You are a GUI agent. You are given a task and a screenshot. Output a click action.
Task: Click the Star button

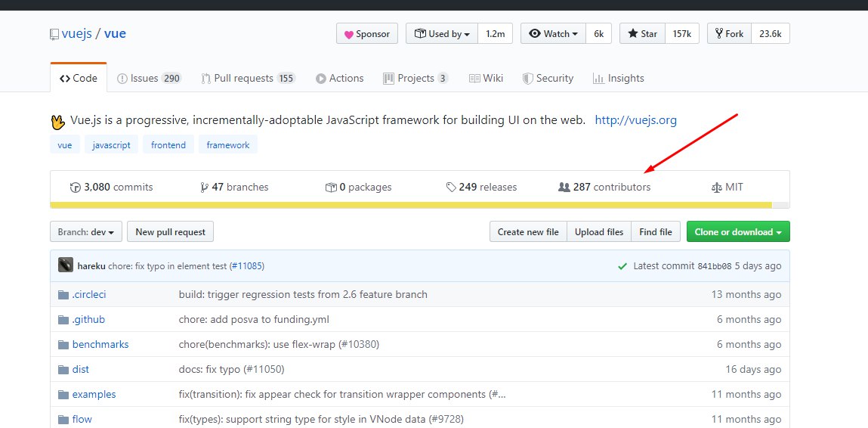(642, 34)
